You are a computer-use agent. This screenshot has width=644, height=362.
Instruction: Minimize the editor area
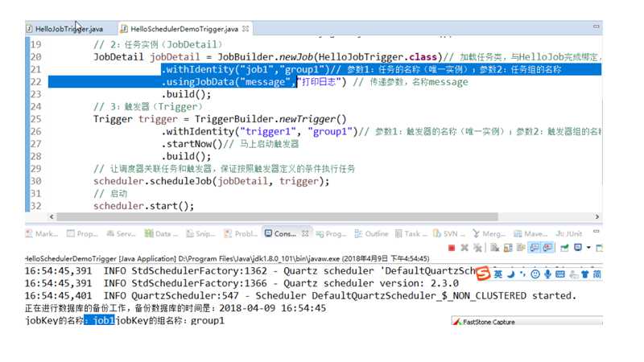pyautogui.click(x=596, y=27)
